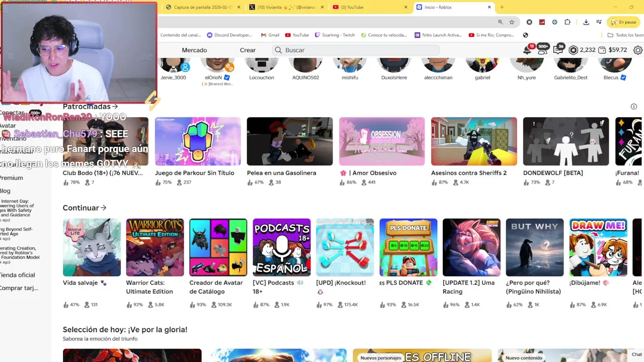Viewport: 644px width, 362px height.
Task: Open friend Locouchon avatar
Action: pyautogui.click(x=262, y=66)
